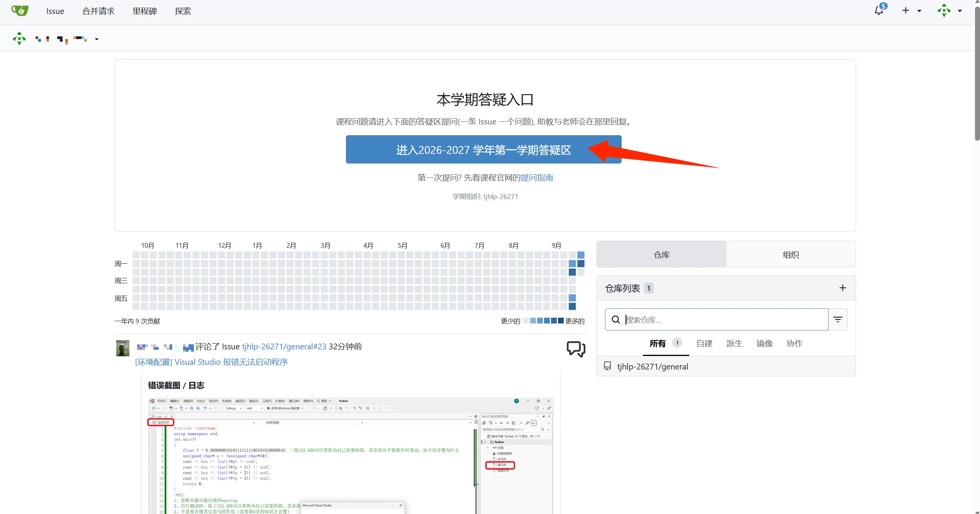Image resolution: width=980 pixels, height=514 pixels.
Task: Click 进入2026-2027 学年第一学期答疑区 button
Action: pyautogui.click(x=483, y=150)
